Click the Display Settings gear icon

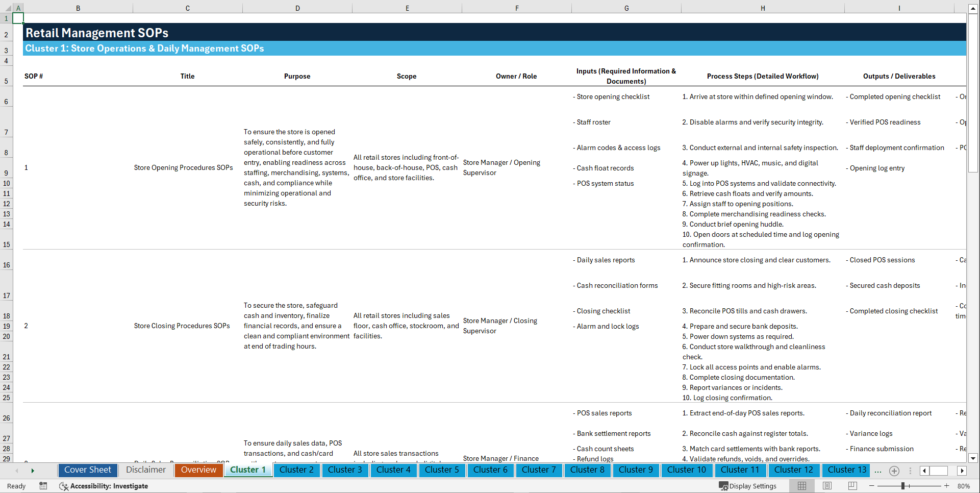[x=723, y=486]
